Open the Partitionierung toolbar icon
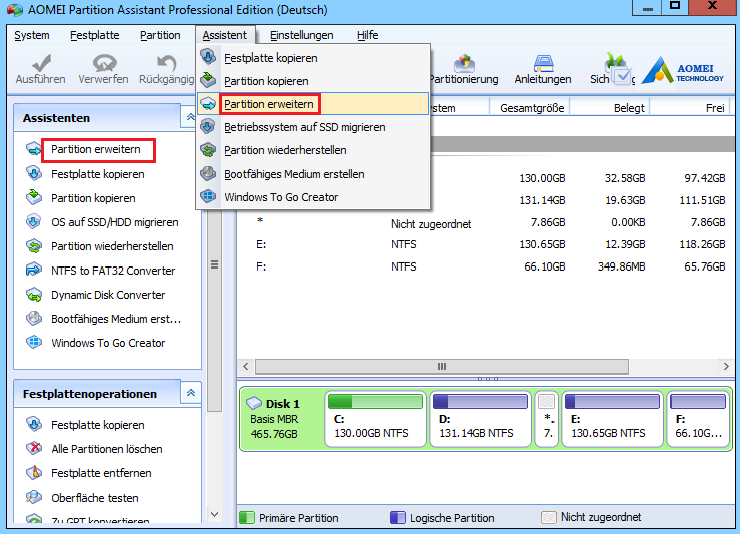 pos(464,63)
